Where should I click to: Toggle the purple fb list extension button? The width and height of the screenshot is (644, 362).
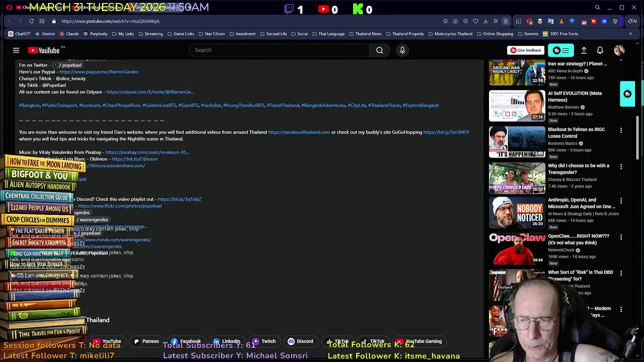(560, 50)
